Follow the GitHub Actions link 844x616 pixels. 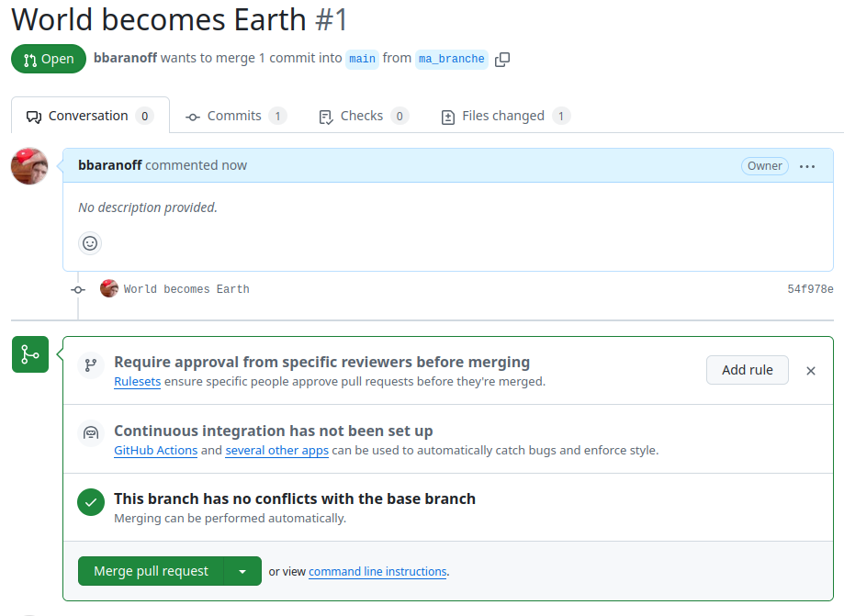[155, 451]
